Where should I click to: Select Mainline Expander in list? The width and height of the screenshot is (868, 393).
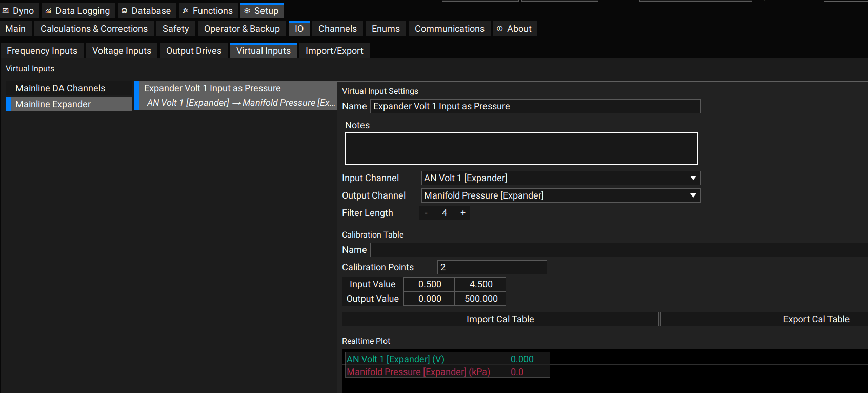point(69,104)
